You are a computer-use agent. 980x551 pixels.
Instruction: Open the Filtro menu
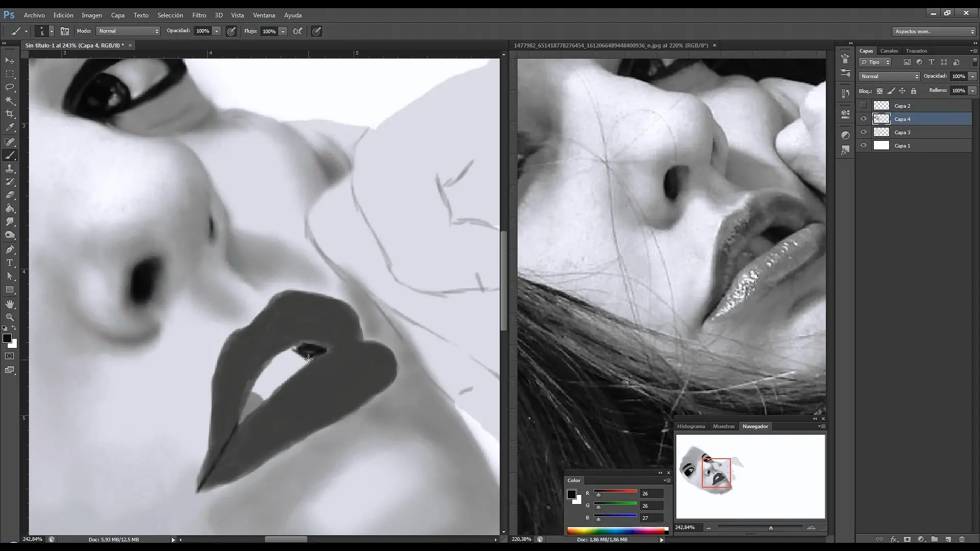point(199,15)
